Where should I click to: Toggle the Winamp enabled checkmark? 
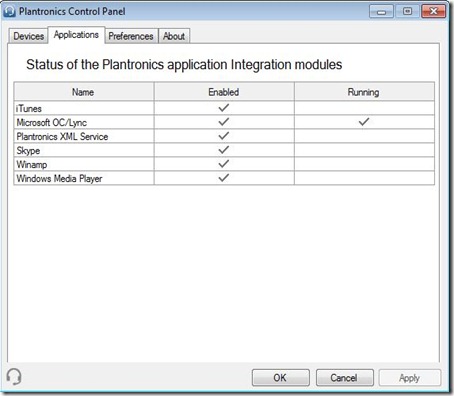[224, 164]
